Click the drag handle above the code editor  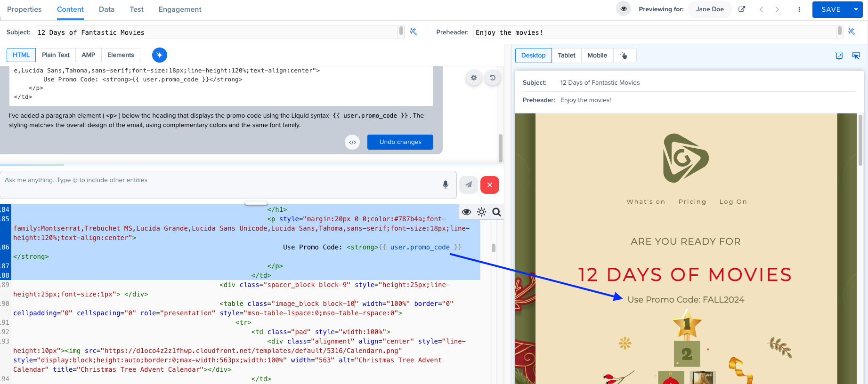tap(256, 203)
